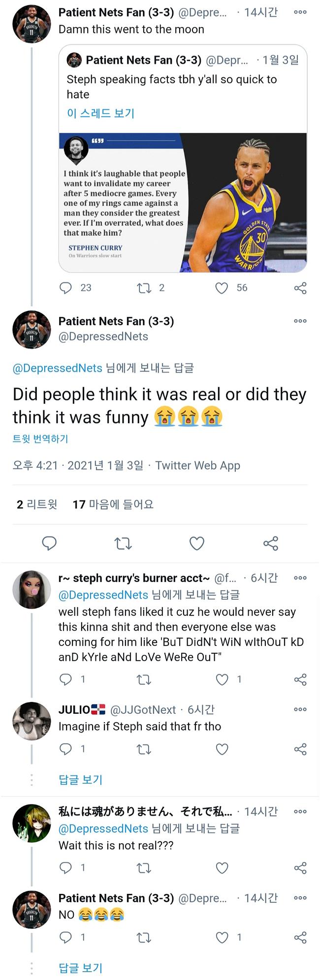Reply to the 'Damn this went to the moon' tweet

point(65,288)
